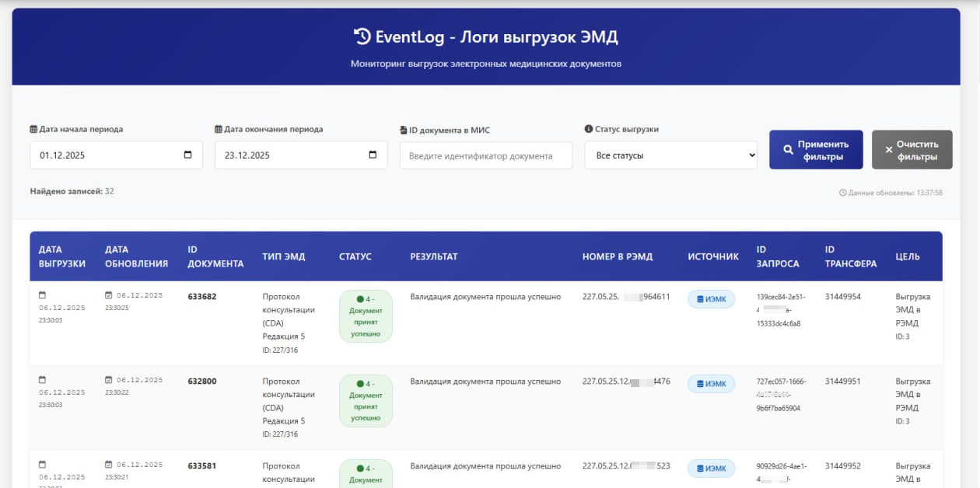Click clock icon beside Данные обновлены timestamp
Image resolution: width=980 pixels, height=488 pixels.
click(842, 193)
